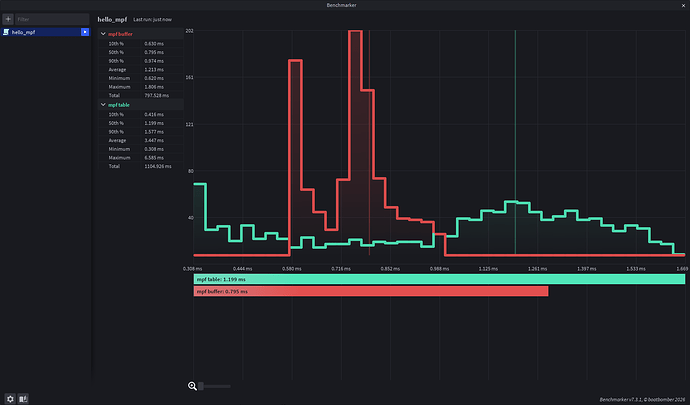Screen dimensions: 690x405
Task: Collapse the mpf buffer statistics group
Action: [x=103, y=34]
